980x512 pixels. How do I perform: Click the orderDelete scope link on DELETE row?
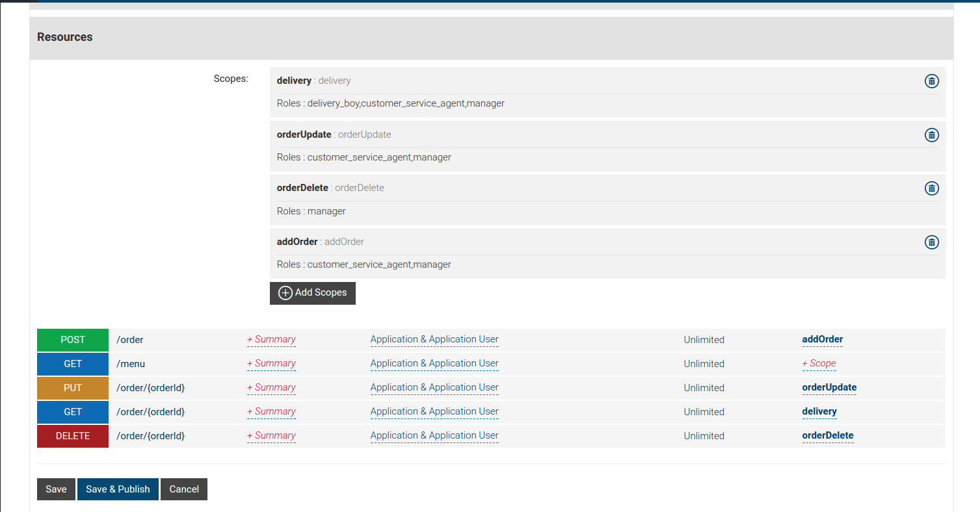(x=827, y=435)
